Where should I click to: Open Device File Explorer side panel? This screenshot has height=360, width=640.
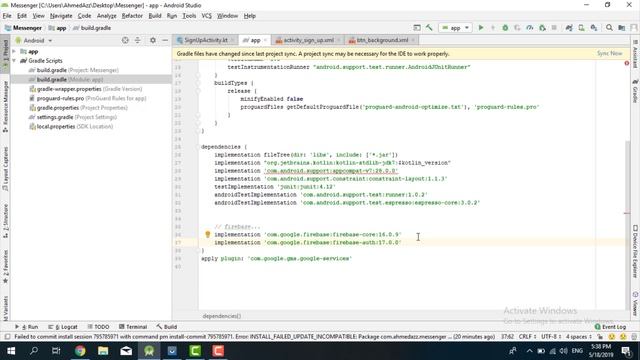[x=635, y=251]
